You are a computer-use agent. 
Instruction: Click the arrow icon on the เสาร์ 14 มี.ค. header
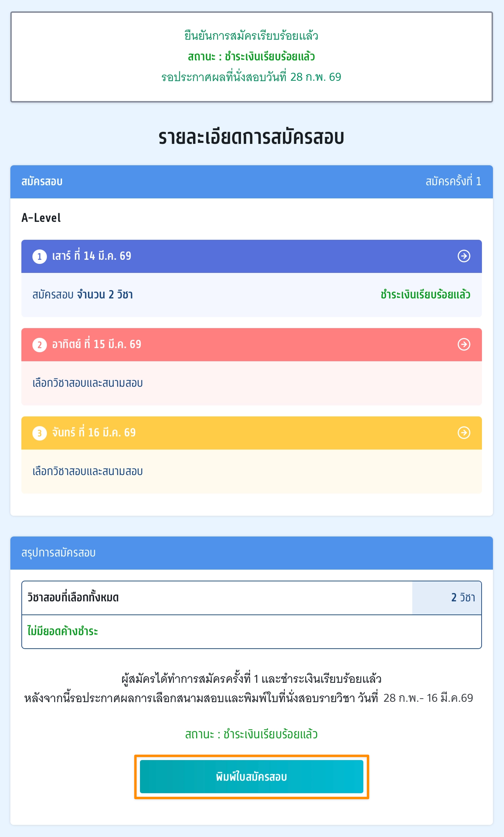pyautogui.click(x=464, y=256)
